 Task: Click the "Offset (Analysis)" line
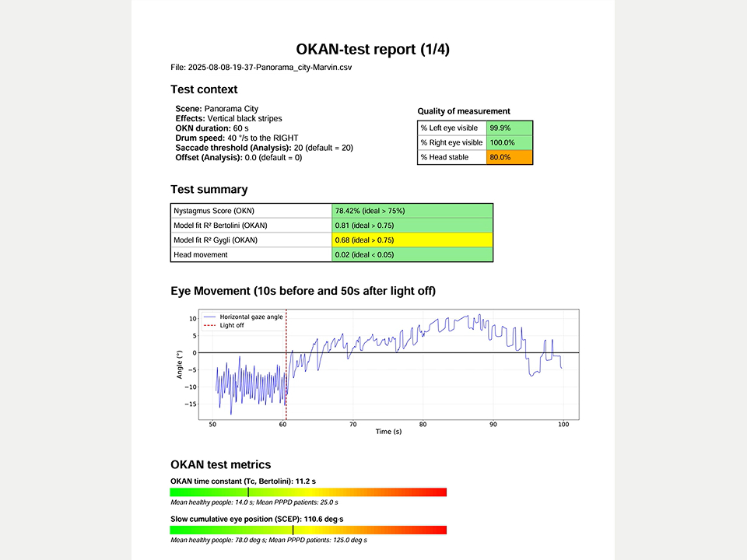point(239,158)
